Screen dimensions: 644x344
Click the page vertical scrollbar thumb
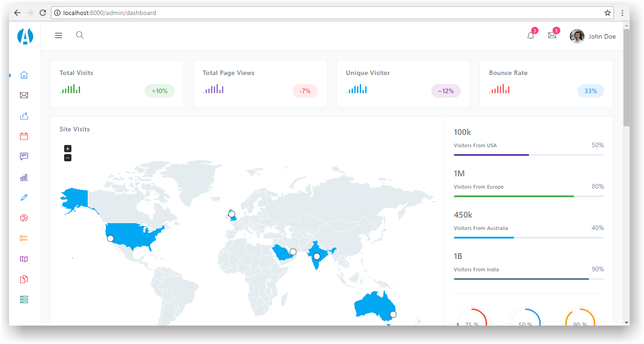pos(626,77)
